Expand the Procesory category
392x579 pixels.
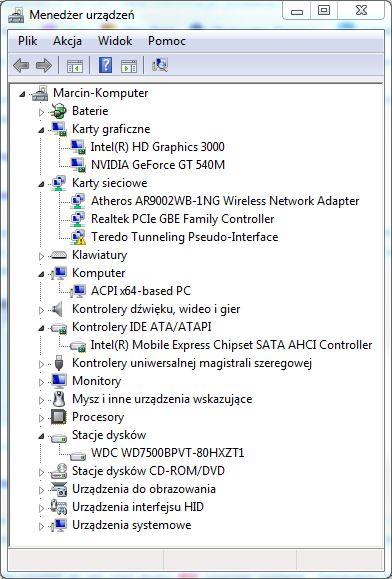pos(41,418)
